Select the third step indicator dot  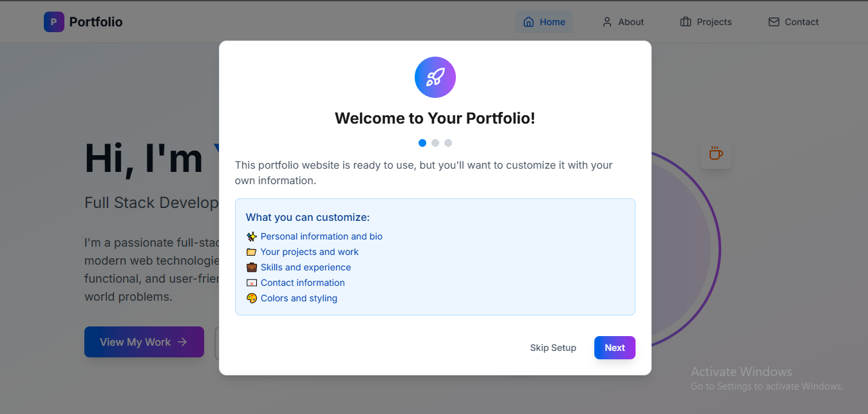tap(448, 142)
